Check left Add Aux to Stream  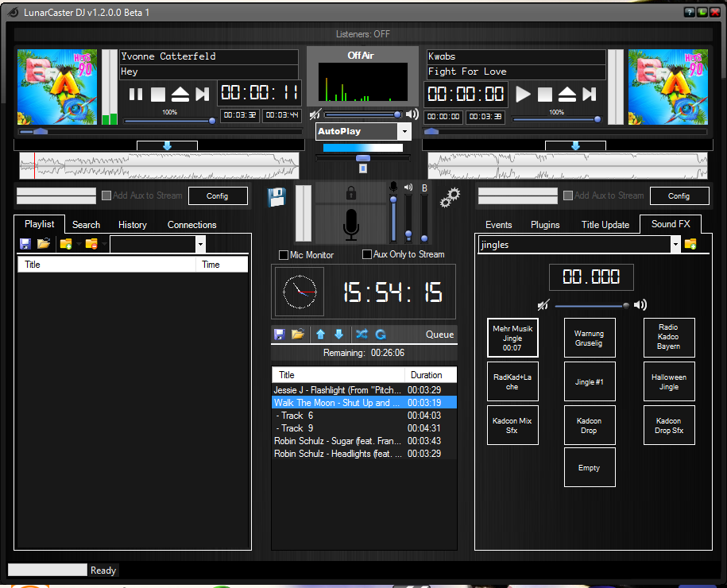coord(106,195)
